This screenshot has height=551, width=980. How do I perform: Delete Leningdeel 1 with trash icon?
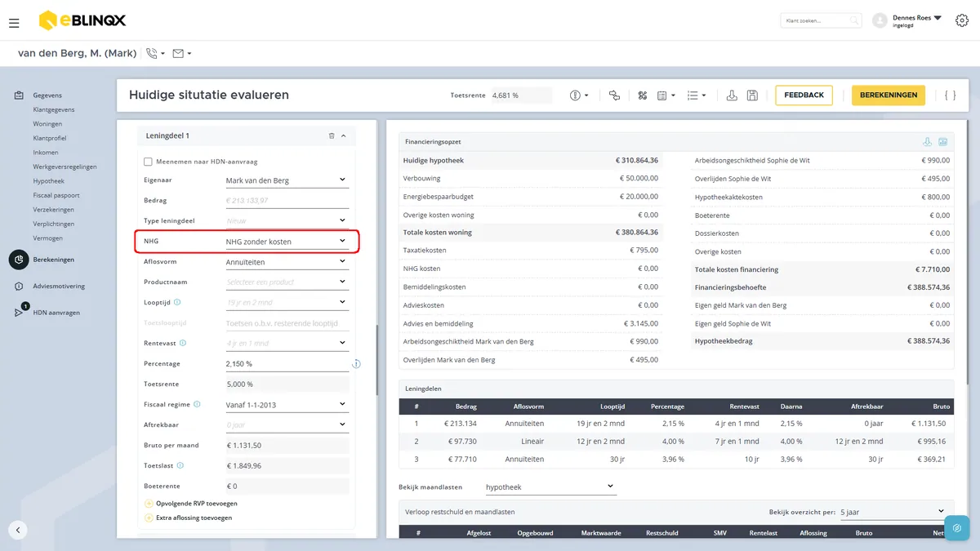tap(332, 136)
